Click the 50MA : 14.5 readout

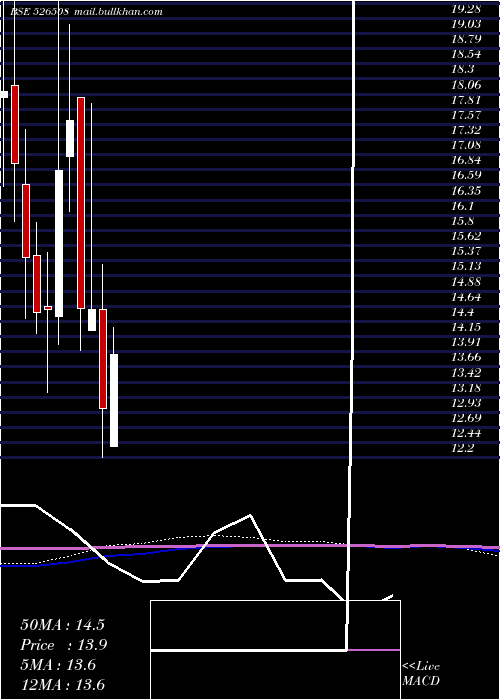tap(62, 625)
